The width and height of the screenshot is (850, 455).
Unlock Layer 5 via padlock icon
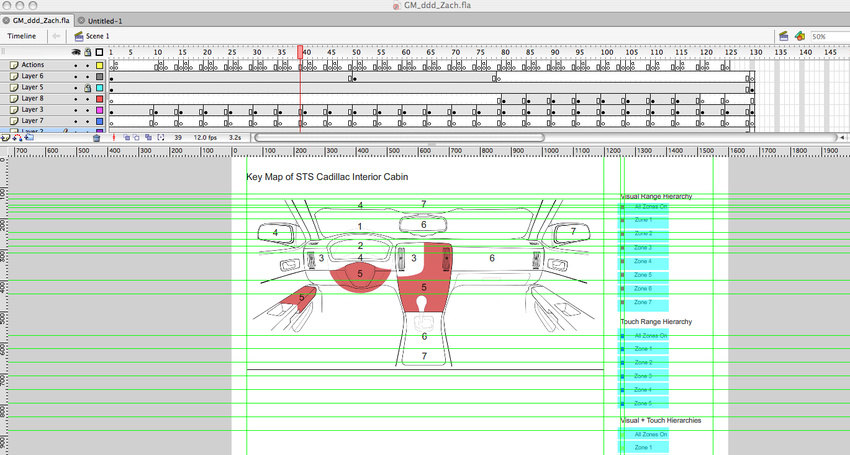(x=87, y=88)
